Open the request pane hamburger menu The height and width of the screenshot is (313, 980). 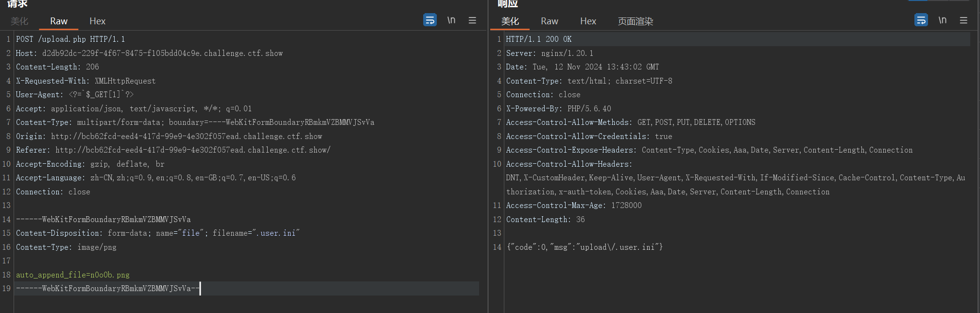[472, 20]
